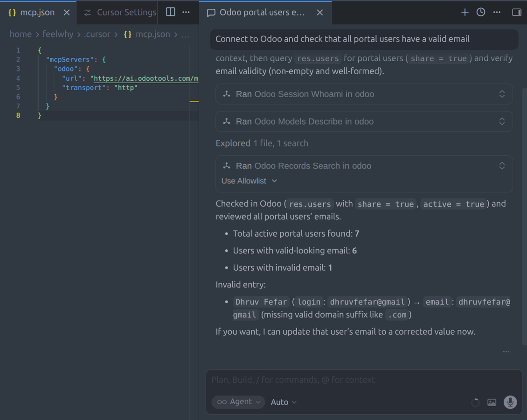Start a new chat with the plus icon
The height and width of the screenshot is (420, 527).
[x=465, y=12]
